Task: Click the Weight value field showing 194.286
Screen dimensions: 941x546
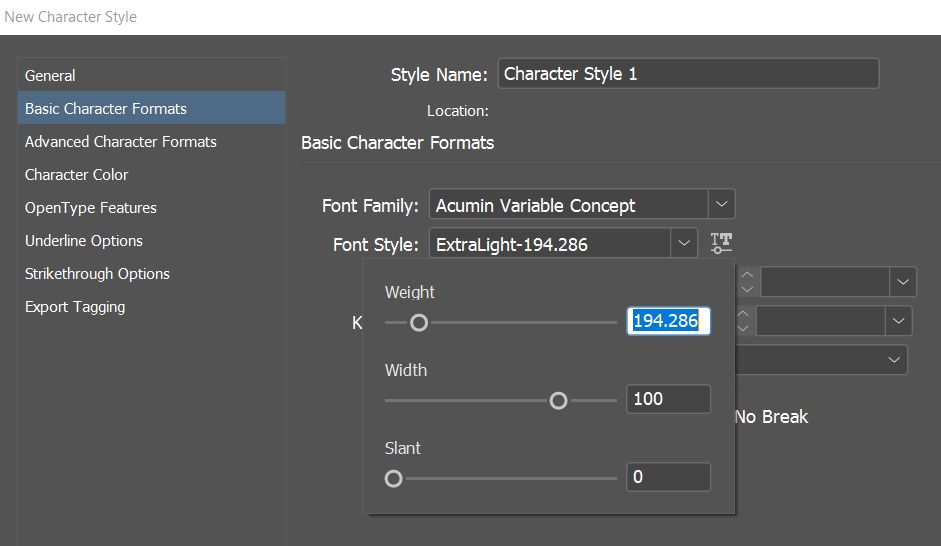Action: point(668,321)
